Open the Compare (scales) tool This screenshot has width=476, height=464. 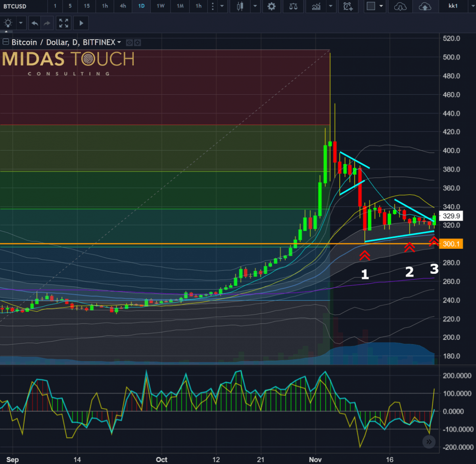pyautogui.click(x=293, y=6)
